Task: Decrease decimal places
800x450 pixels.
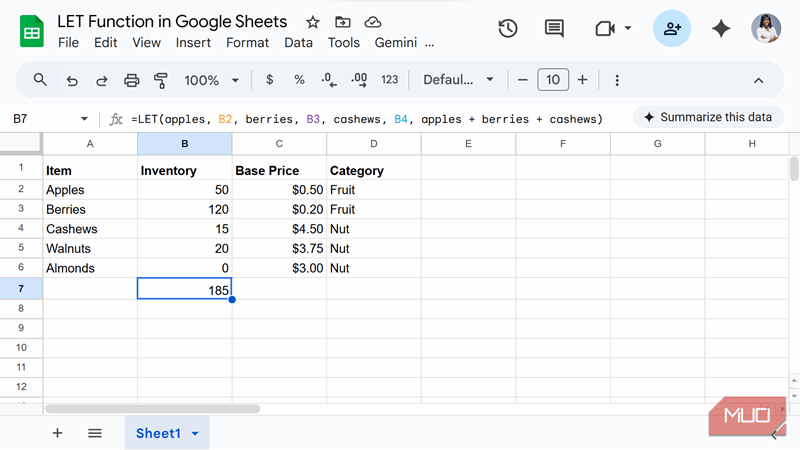Action: [329, 80]
